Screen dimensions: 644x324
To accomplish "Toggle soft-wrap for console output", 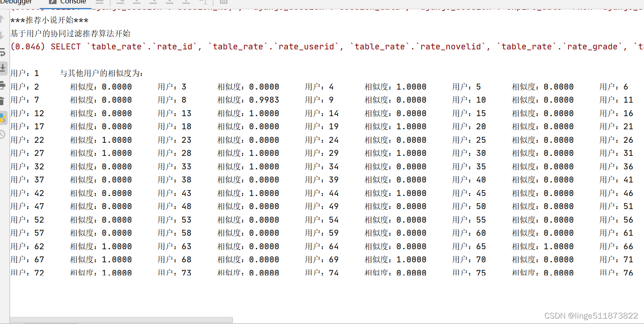I will pyautogui.click(x=3, y=52).
